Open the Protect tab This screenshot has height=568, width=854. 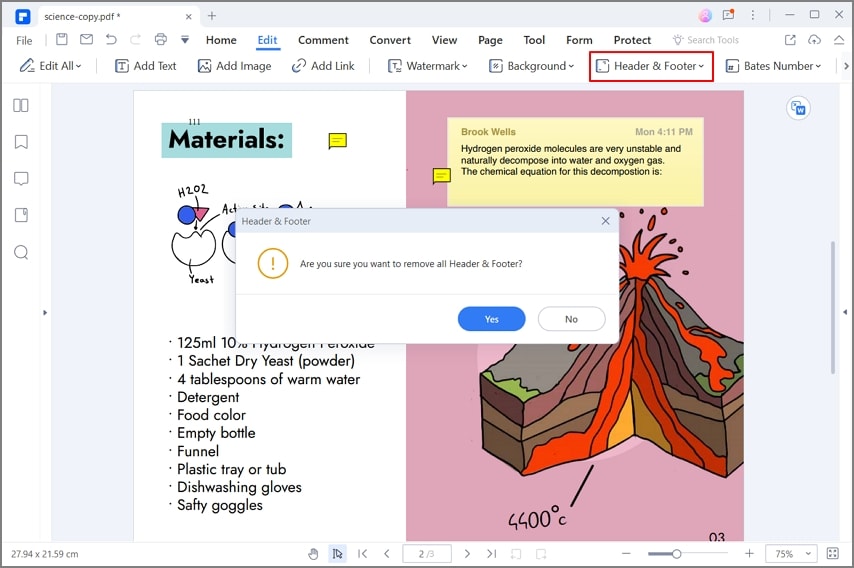(632, 40)
